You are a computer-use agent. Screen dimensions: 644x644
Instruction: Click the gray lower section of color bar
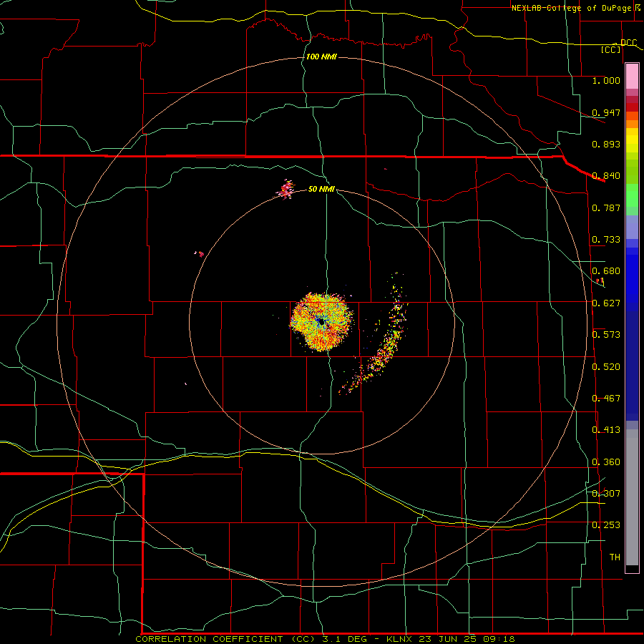click(x=632, y=497)
